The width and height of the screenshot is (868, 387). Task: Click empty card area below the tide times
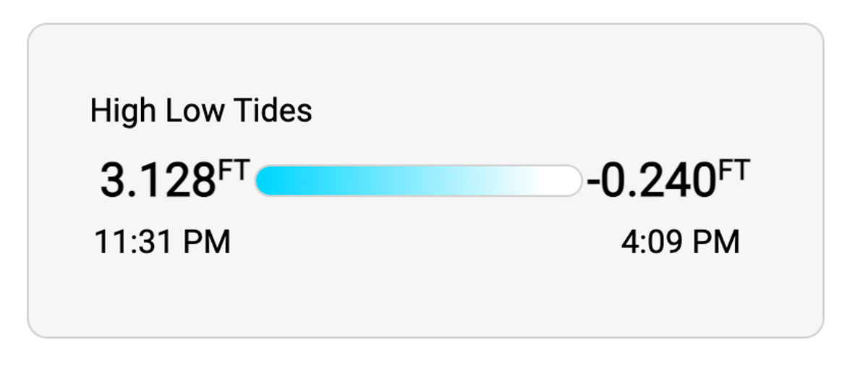pos(425,297)
